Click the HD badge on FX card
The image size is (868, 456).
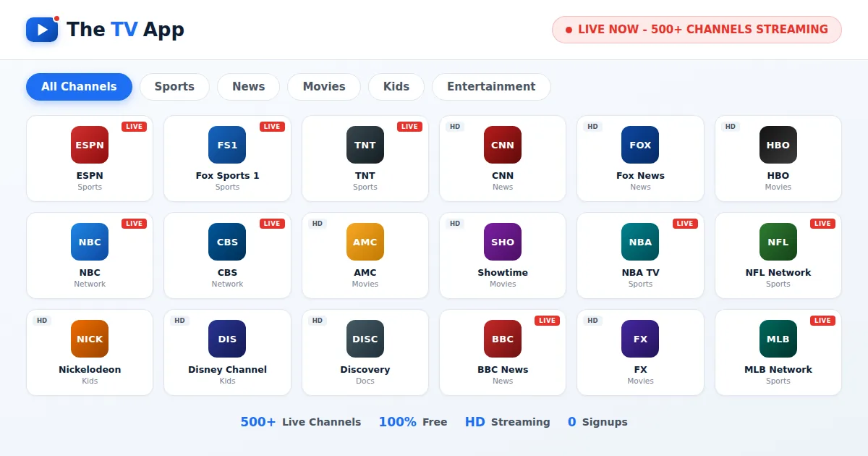592,321
